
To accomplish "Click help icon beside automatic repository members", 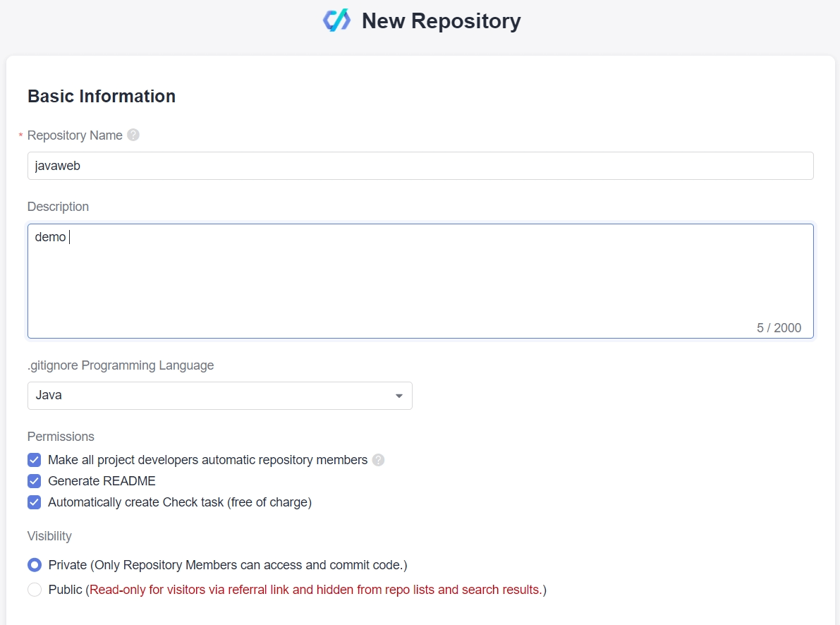I will click(379, 460).
